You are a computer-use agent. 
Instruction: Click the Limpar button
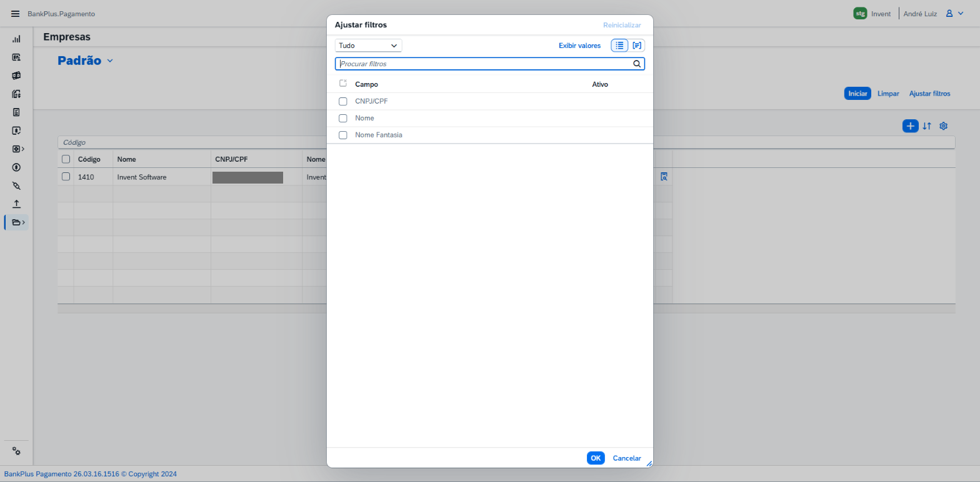coord(888,94)
